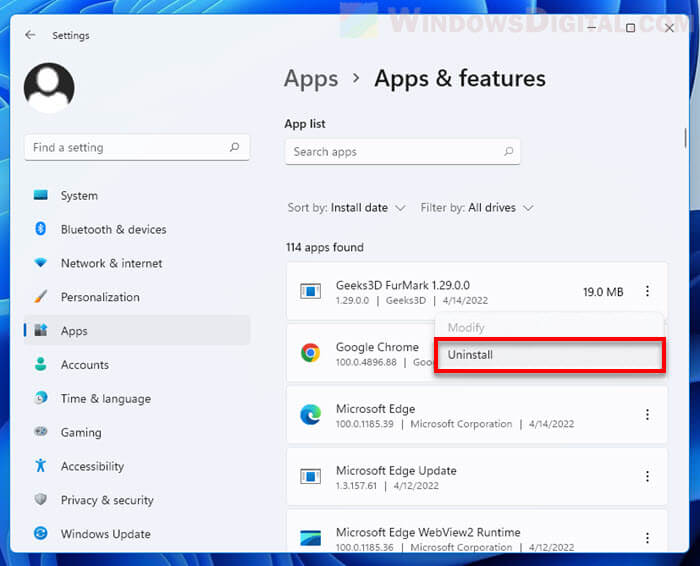The width and height of the screenshot is (700, 566).
Task: Go back using the Settings back arrow
Action: pyautogui.click(x=30, y=35)
